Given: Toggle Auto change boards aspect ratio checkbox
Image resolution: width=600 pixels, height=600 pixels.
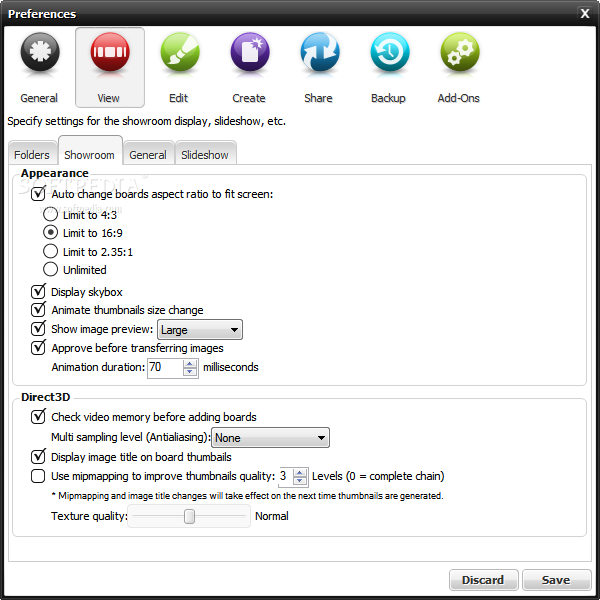Looking at the screenshot, I should tap(38, 194).
